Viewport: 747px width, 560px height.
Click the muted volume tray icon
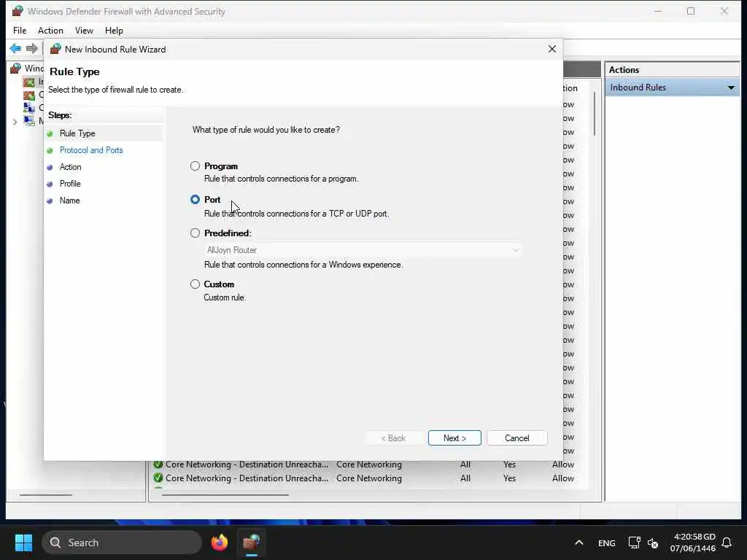pyautogui.click(x=653, y=542)
